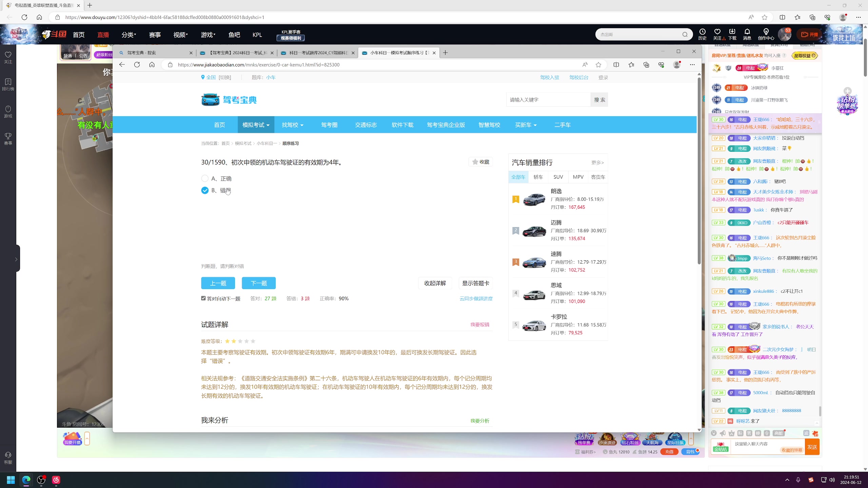Screen dimensions: 868x488
Task: Send chat message with 发送 button
Action: coord(812,447)
